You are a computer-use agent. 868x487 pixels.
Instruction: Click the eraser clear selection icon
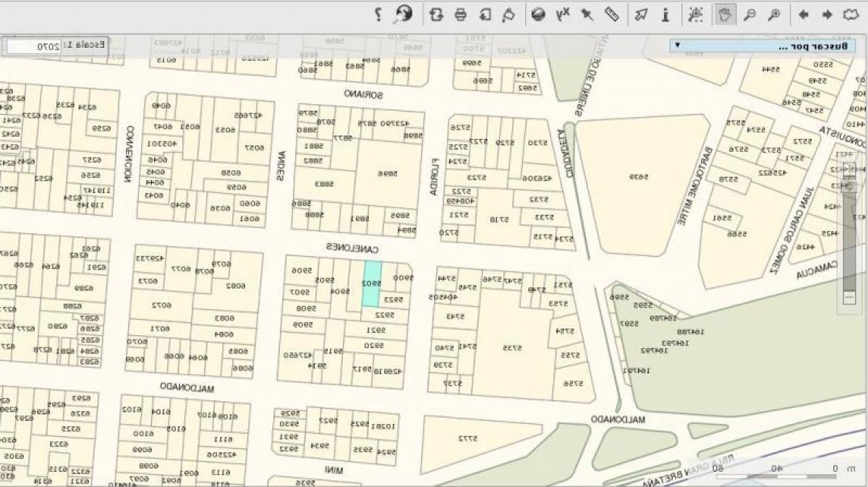[x=509, y=14]
